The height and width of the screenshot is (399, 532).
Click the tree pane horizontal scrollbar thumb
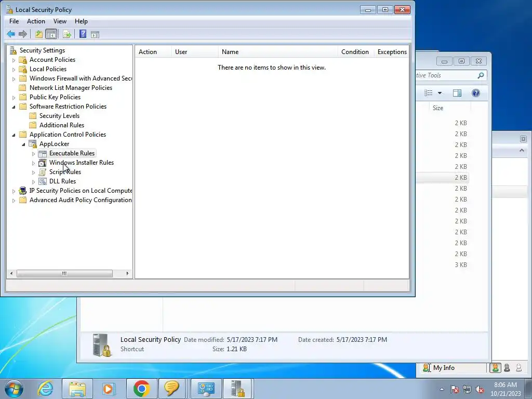pos(64,273)
